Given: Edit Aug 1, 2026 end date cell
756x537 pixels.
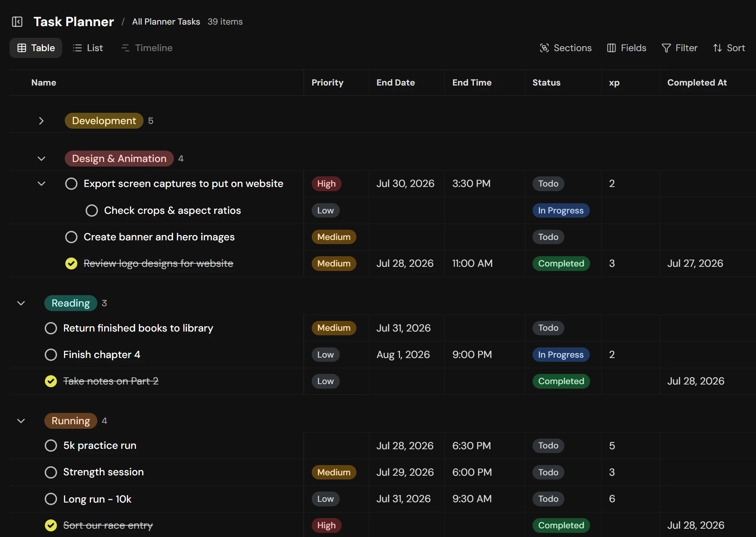Looking at the screenshot, I should pyautogui.click(x=407, y=355).
